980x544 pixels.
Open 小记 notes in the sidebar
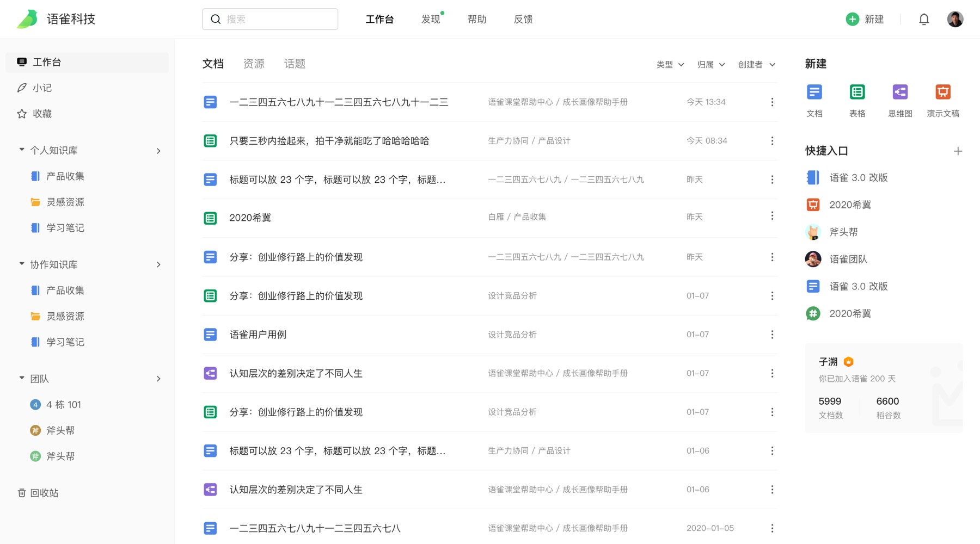click(34, 88)
